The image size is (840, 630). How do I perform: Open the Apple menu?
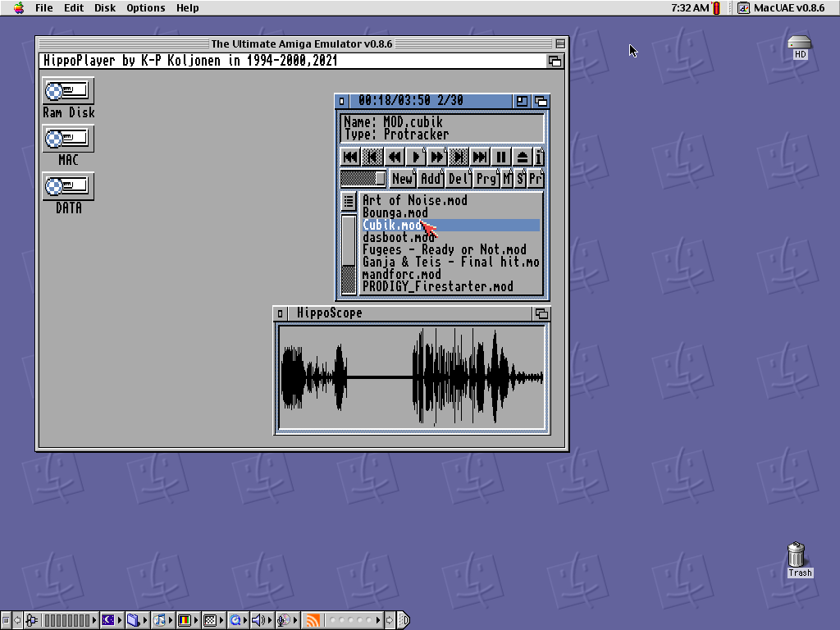(19, 7)
